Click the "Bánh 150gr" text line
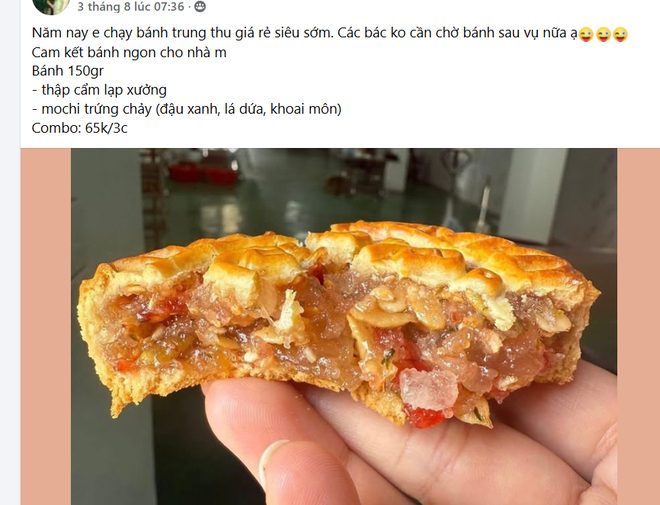Screen dimensions: 660x505 (x=67, y=71)
